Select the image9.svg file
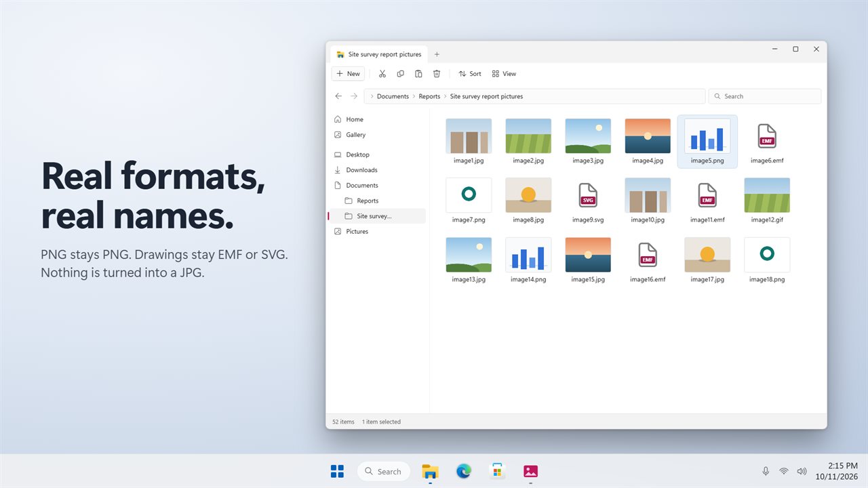This screenshot has width=868, height=488. [x=588, y=200]
